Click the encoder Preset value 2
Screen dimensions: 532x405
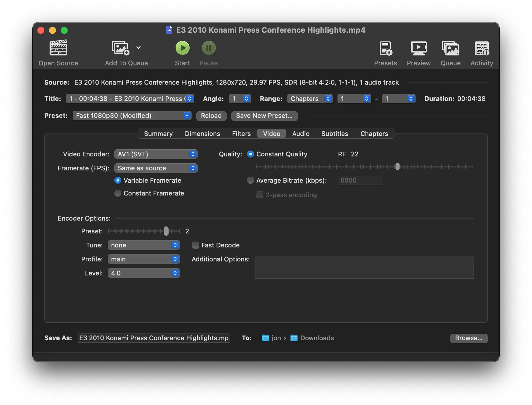[x=187, y=231]
